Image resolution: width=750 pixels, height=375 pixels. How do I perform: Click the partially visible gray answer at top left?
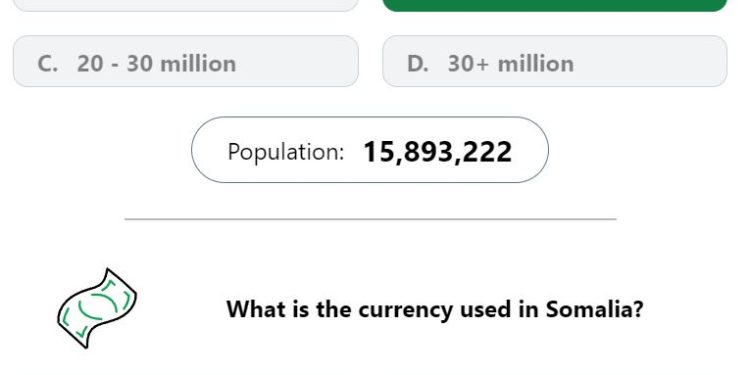[x=186, y=5]
